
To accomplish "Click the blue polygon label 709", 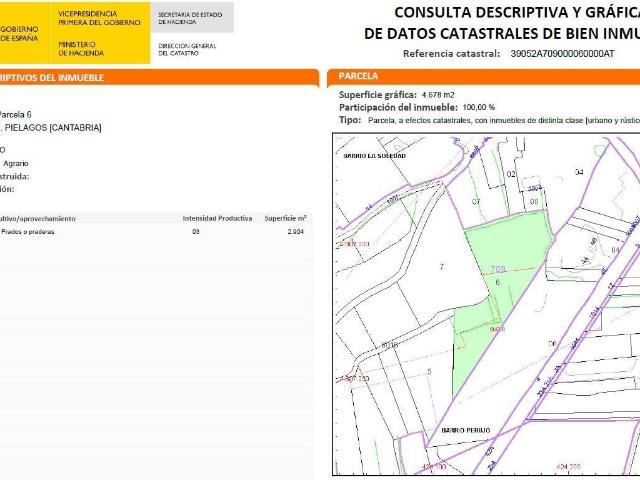I will [x=499, y=268].
